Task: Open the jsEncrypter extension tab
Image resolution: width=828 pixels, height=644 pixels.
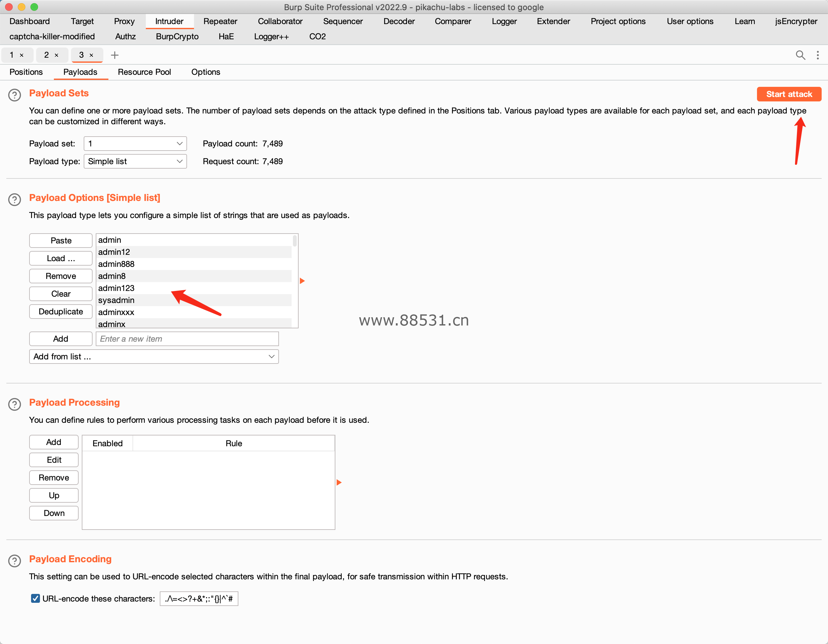Action: [x=796, y=21]
